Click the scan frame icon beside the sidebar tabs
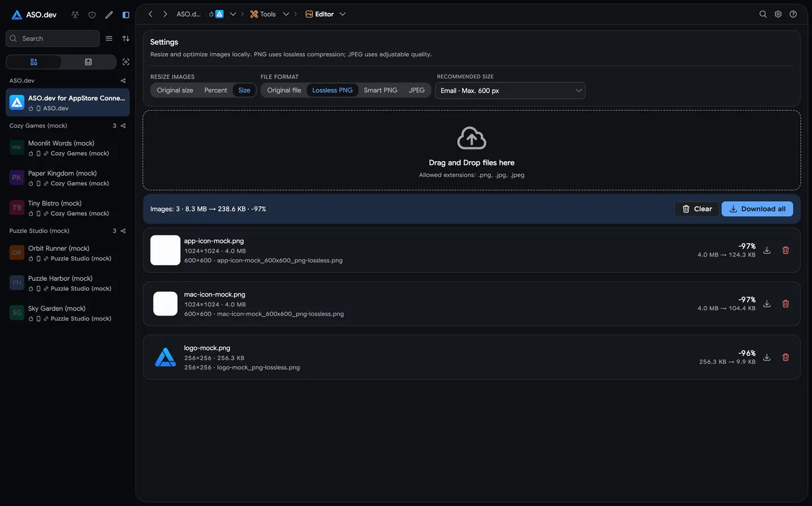 pos(126,62)
